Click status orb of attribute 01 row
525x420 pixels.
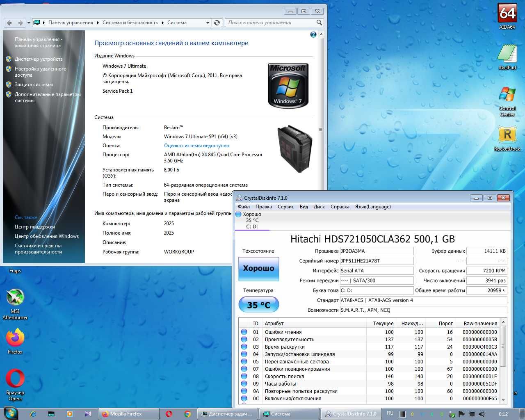[x=244, y=332]
